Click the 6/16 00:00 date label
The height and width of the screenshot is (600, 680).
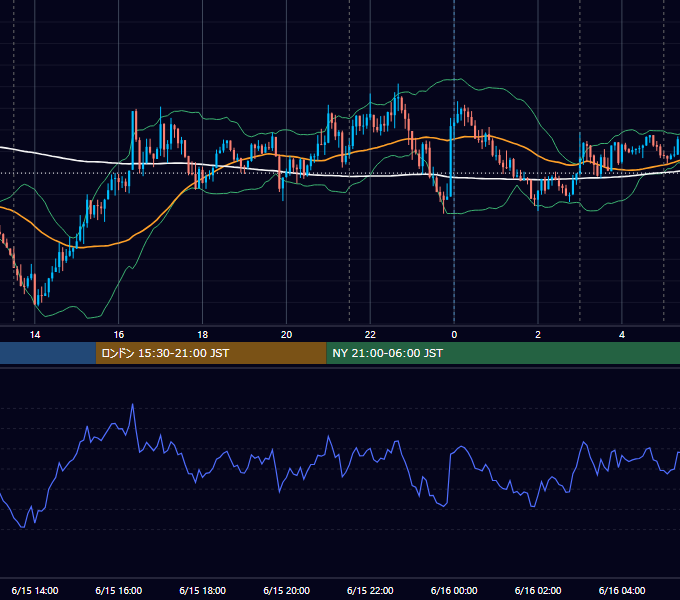coord(454,590)
